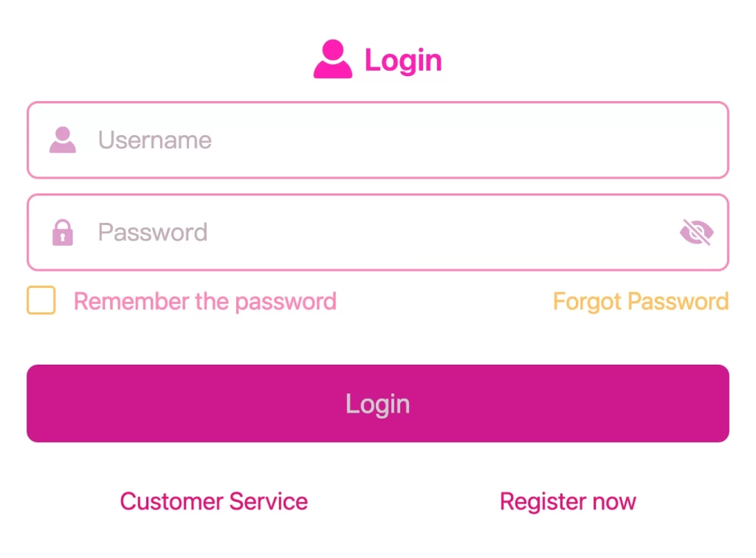This screenshot has height=558, width=756.
Task: Open Customer Service
Action: click(x=213, y=501)
